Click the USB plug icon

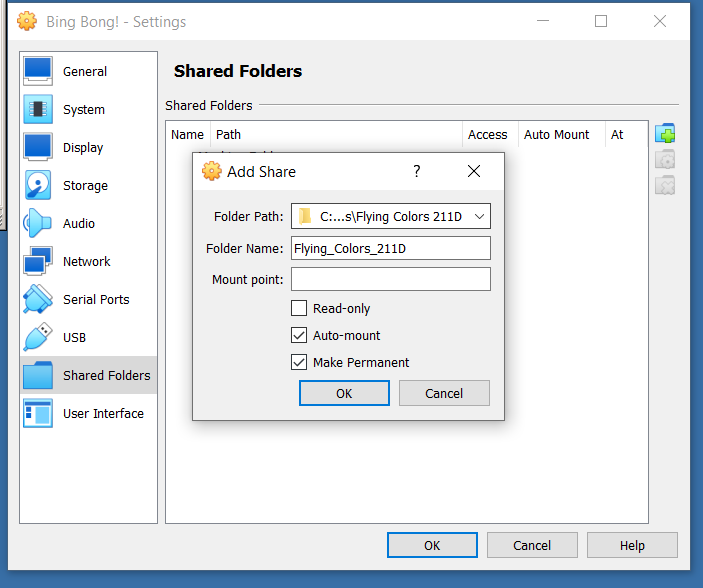[38, 337]
